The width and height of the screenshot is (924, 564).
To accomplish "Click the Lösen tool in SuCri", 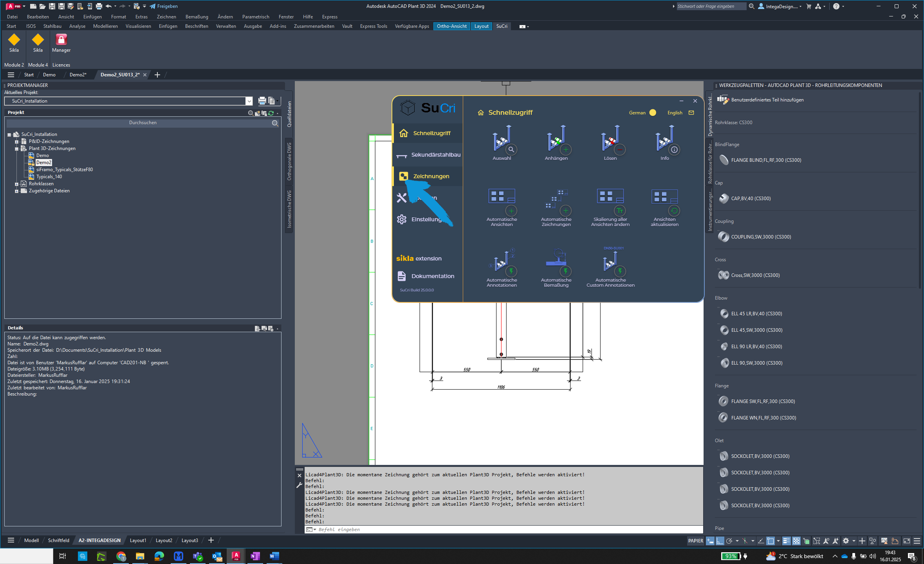I will pyautogui.click(x=610, y=143).
